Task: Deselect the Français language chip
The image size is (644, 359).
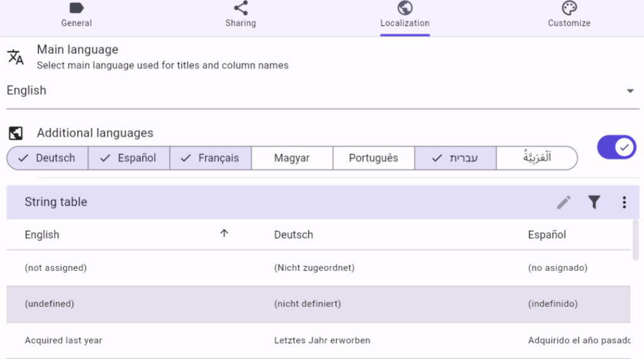Action: pos(211,158)
